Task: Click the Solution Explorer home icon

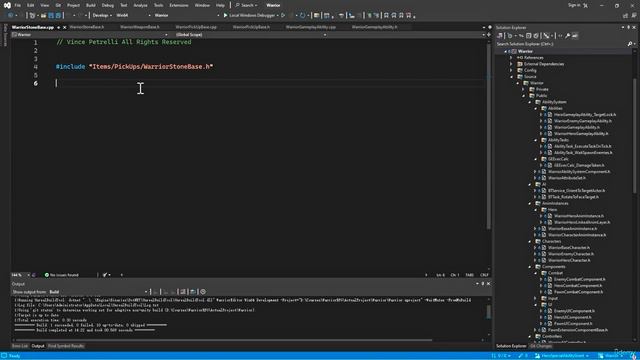Action: [x=500, y=36]
